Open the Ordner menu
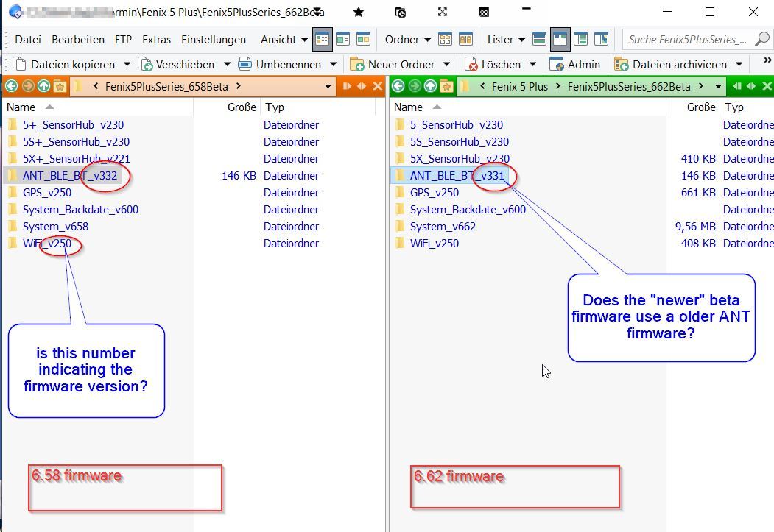774x532 pixels. click(408, 40)
